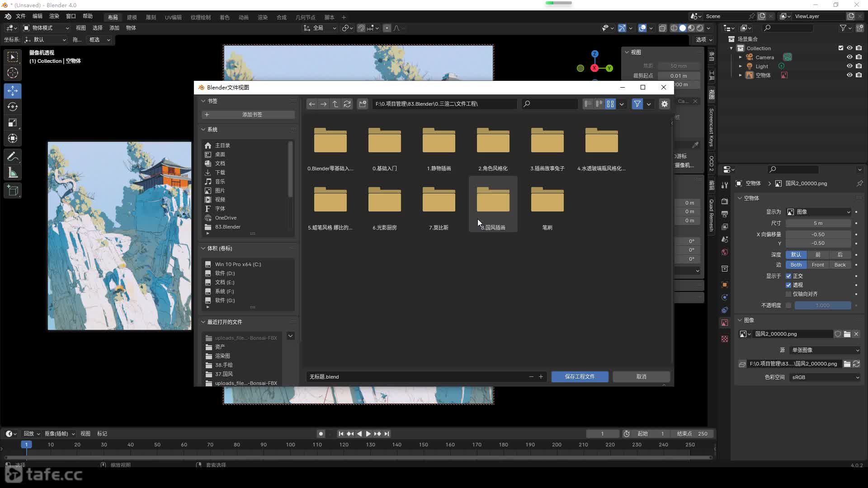Viewport: 868px width, 488px height.
Task: Click frame 1 marker on timeline
Action: (x=26, y=445)
